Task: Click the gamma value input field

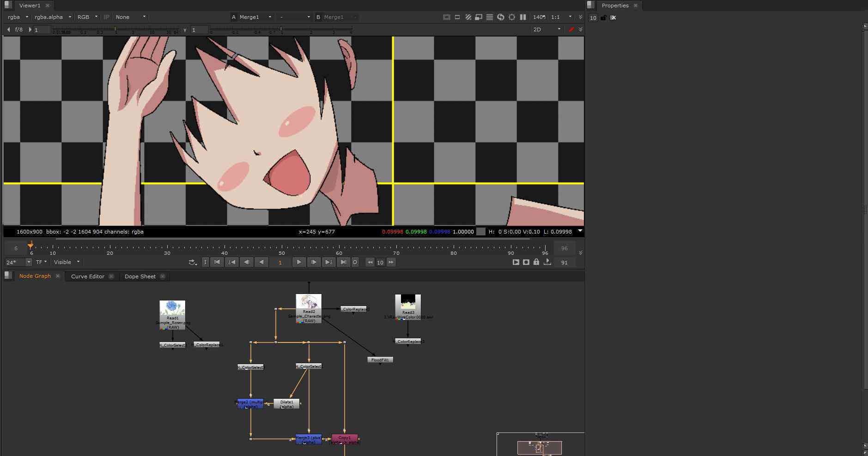Action: tap(199, 30)
